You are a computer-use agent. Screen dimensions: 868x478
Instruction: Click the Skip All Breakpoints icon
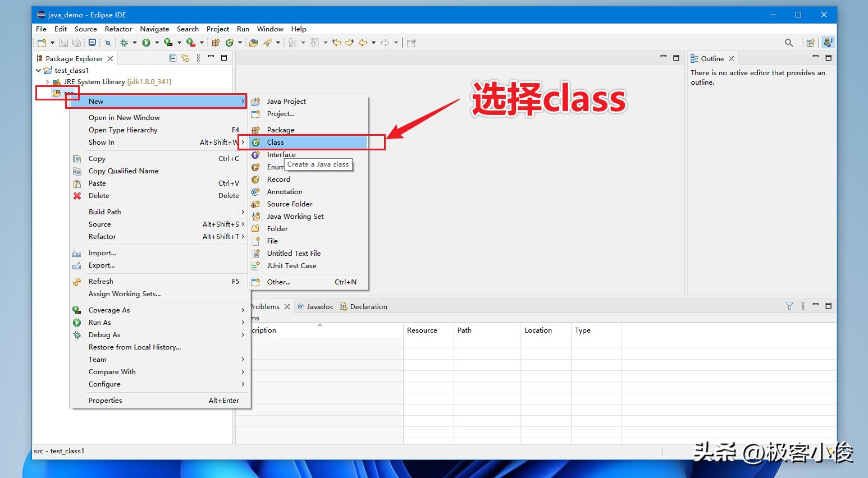point(108,42)
